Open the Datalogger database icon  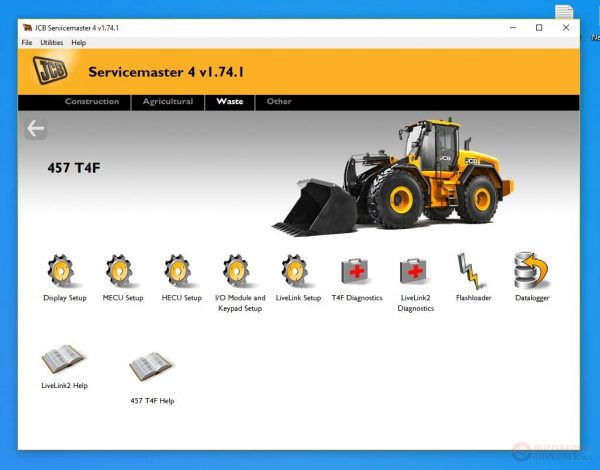(531, 270)
